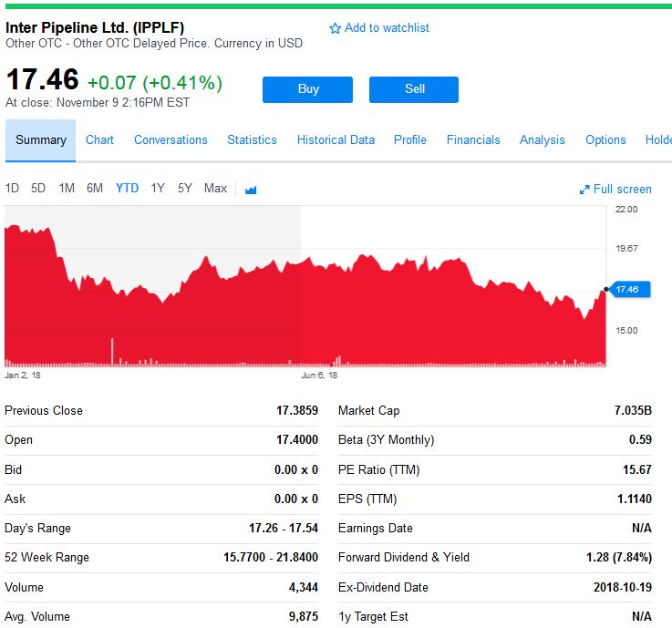This screenshot has width=672, height=628.
Task: Click the 52 Week Range value
Action: (271, 557)
